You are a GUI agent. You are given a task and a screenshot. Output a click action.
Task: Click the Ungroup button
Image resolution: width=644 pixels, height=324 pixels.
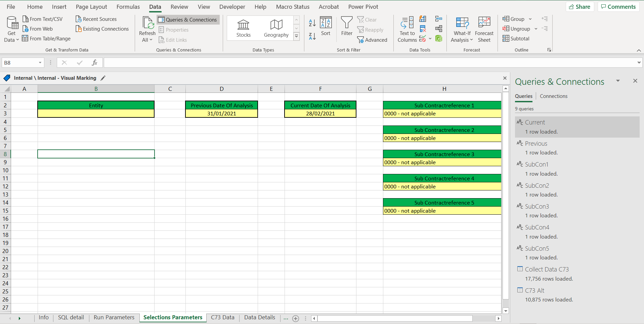(516, 29)
